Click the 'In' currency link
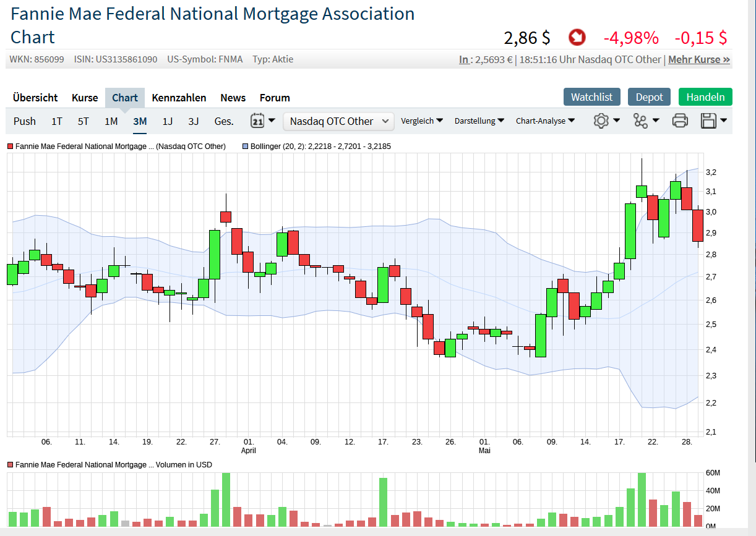 463,59
